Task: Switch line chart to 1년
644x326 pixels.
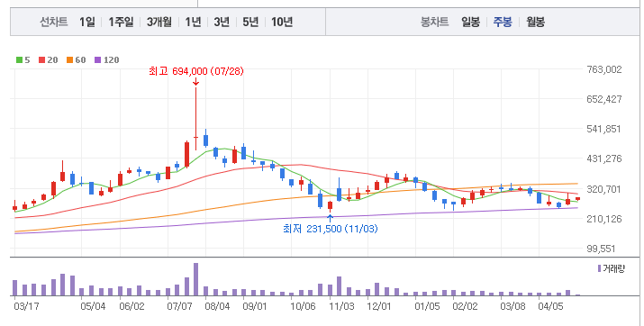Action: [x=193, y=22]
